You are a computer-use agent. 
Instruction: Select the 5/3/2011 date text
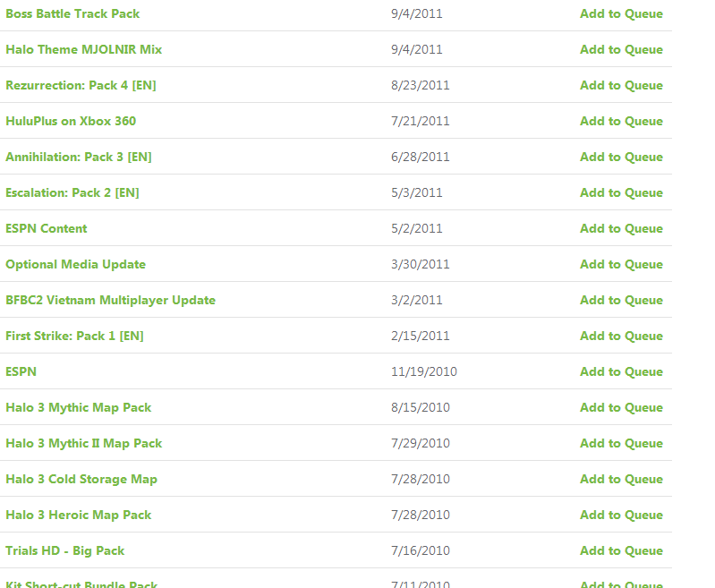click(x=417, y=192)
